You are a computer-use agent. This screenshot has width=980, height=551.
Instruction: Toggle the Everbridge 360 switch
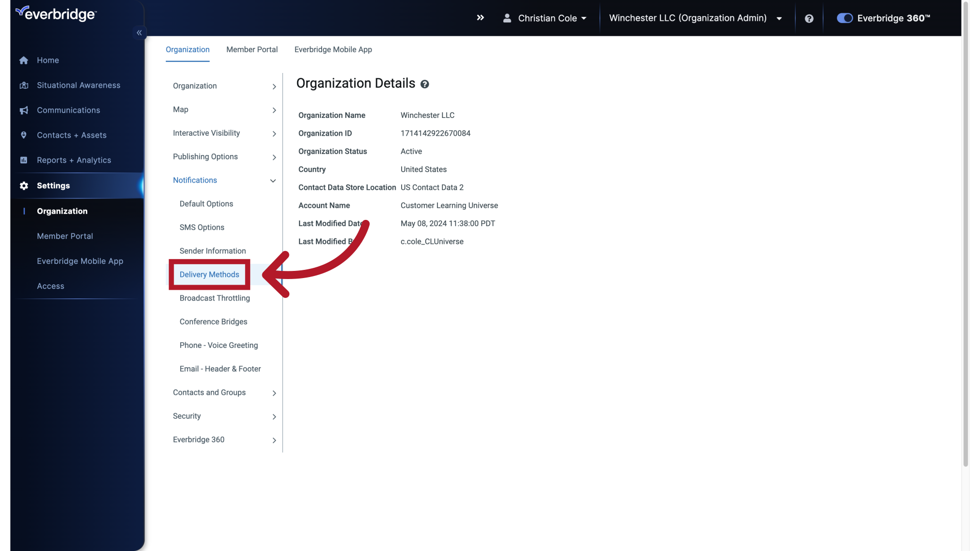tap(845, 18)
